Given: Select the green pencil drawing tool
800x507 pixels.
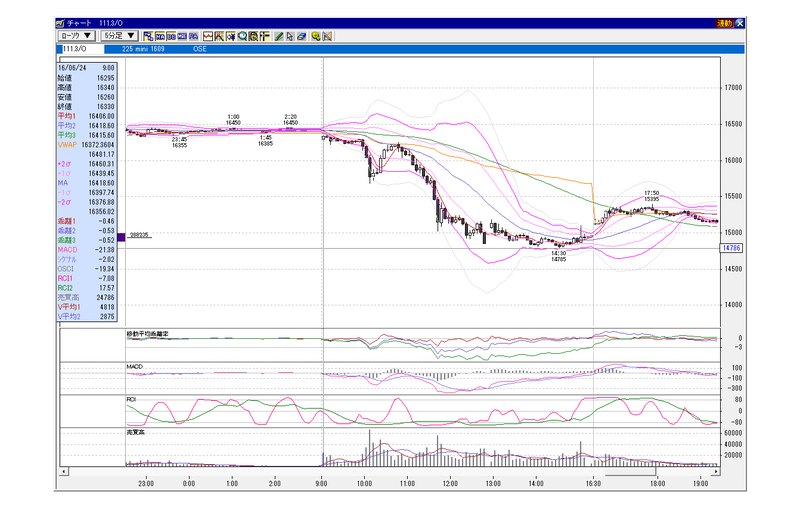Looking at the screenshot, I should tap(279, 36).
